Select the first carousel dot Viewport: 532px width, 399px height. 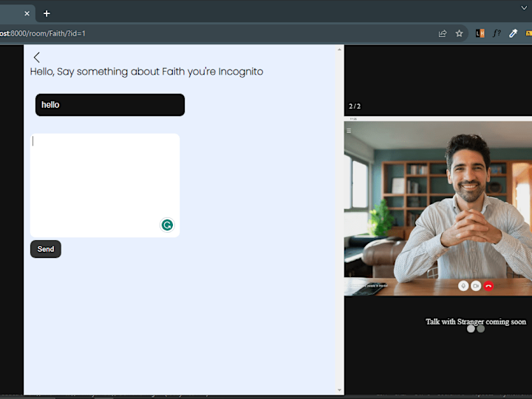(x=471, y=329)
